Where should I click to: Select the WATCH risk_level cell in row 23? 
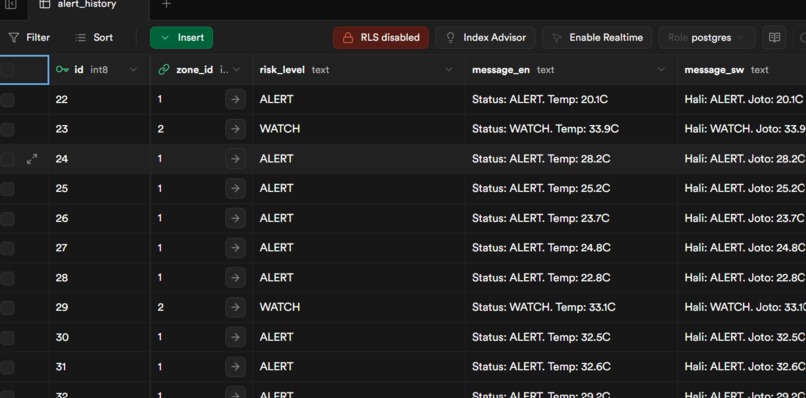359,129
